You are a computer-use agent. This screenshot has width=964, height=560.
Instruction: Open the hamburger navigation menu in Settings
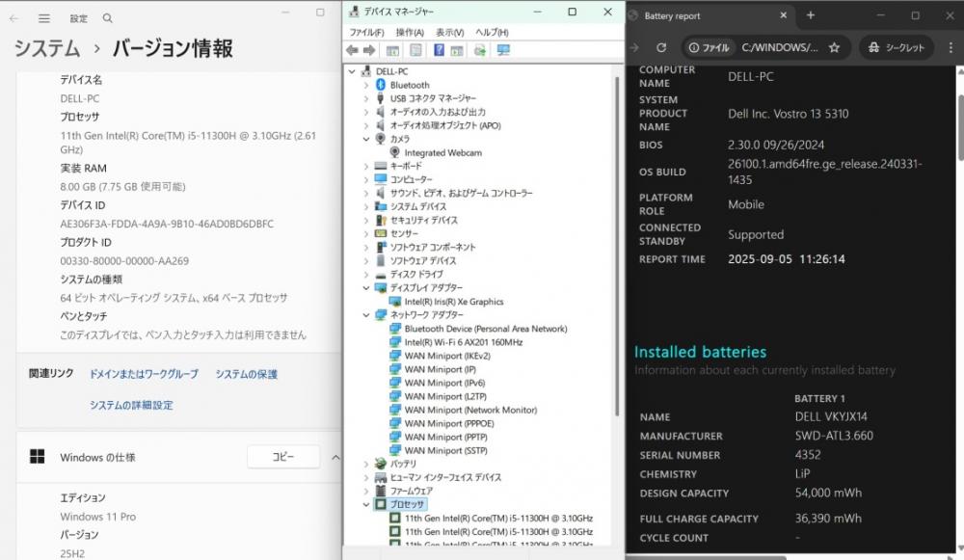coord(44,18)
